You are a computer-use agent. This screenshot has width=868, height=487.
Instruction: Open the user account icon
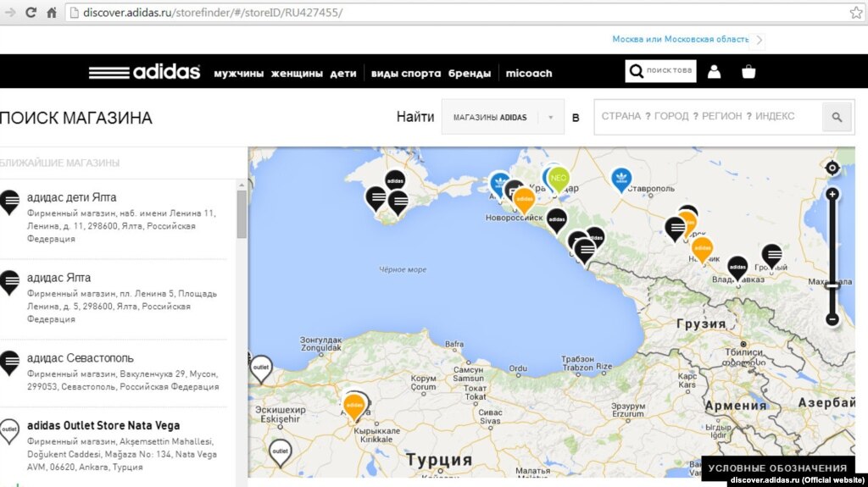(x=714, y=72)
